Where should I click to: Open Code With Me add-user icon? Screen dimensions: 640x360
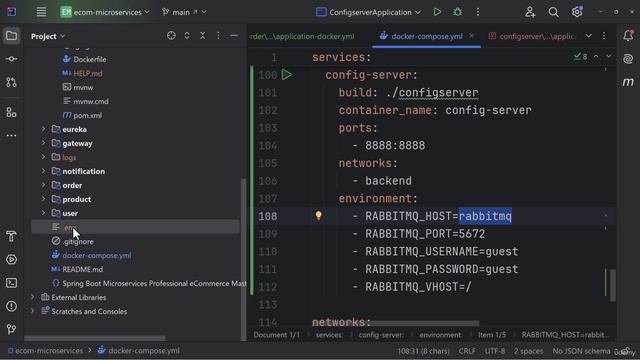pyautogui.click(x=530, y=12)
